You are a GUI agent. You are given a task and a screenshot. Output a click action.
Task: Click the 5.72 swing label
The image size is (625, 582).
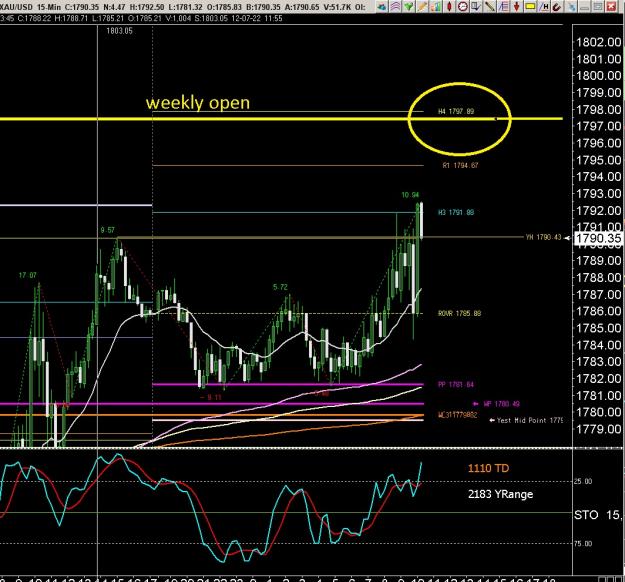[x=280, y=287]
